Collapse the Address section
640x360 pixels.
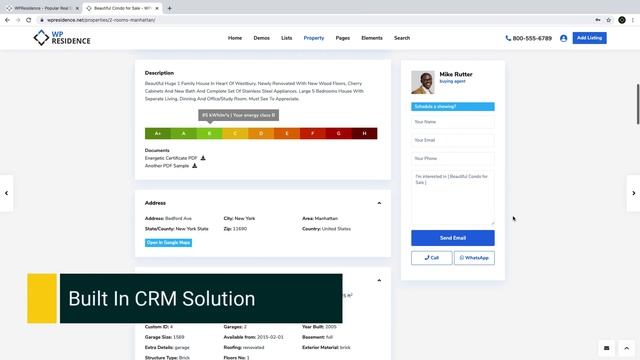(x=379, y=203)
